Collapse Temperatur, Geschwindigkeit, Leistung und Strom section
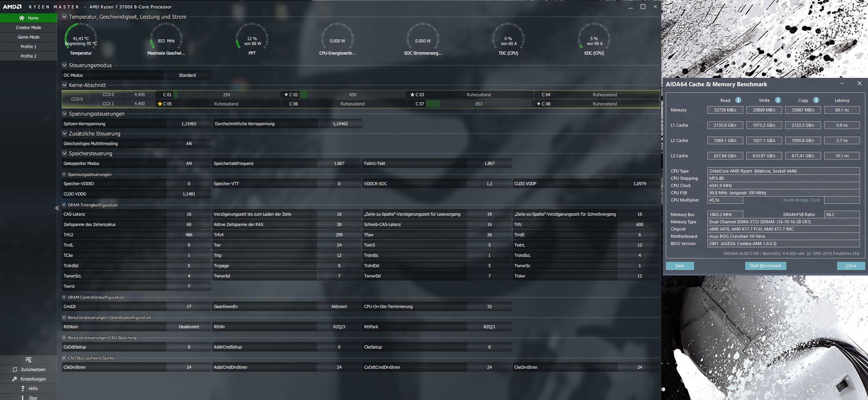The image size is (868, 400). [64, 17]
